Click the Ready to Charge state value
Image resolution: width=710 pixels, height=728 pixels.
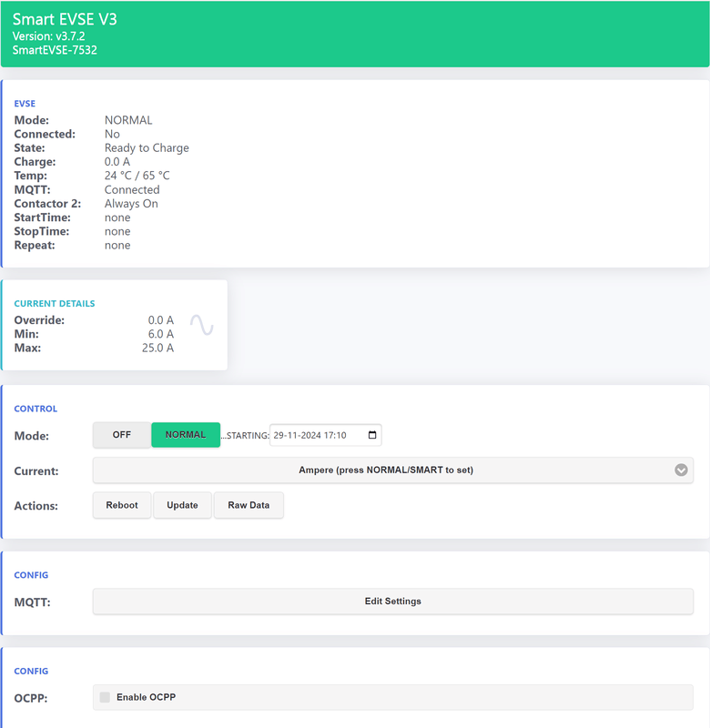(147, 148)
